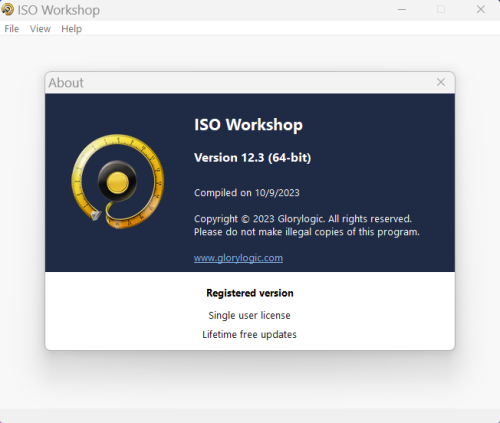Image resolution: width=500 pixels, height=423 pixels.
Task: Click the Registered version label
Action: (x=250, y=293)
